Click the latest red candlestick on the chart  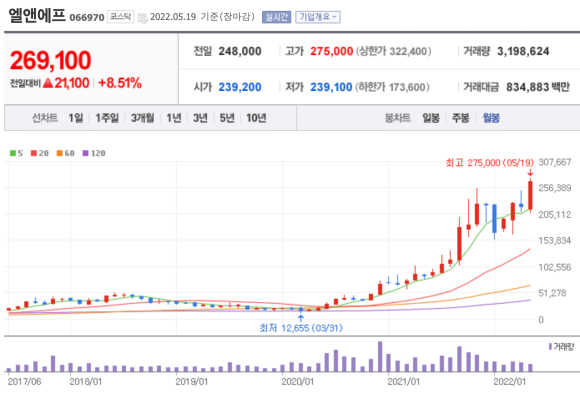pos(530,196)
